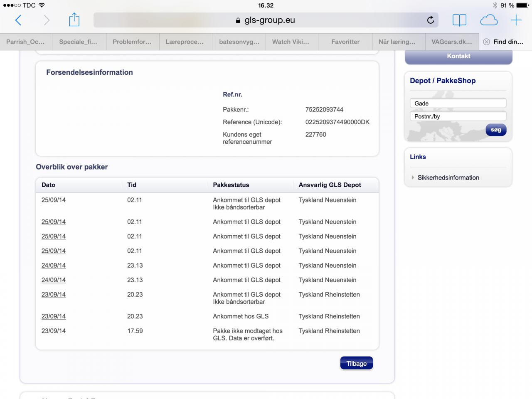Reload the page with refresh icon

click(x=431, y=20)
